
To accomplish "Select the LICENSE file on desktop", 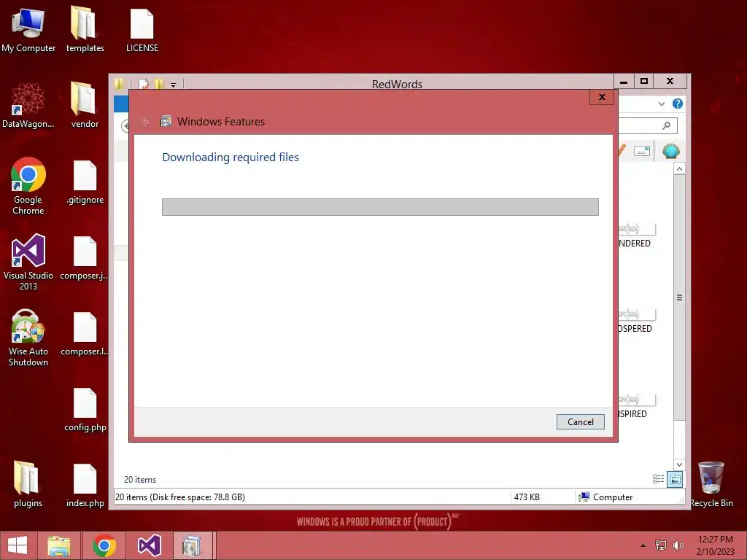I will pyautogui.click(x=142, y=29).
